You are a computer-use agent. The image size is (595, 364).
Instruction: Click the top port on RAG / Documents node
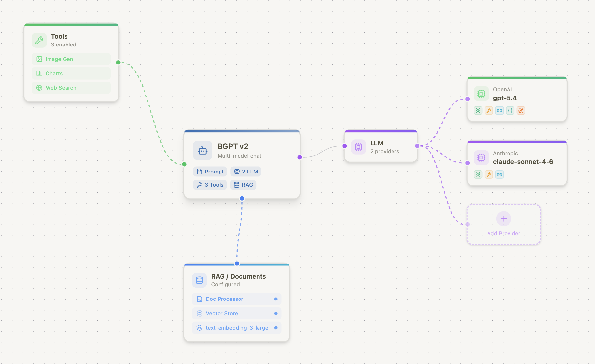click(x=237, y=264)
